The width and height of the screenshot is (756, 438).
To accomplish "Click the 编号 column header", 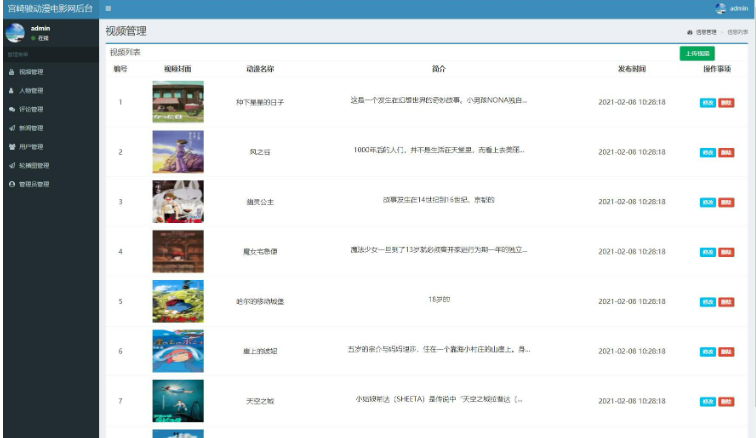I will (120, 69).
